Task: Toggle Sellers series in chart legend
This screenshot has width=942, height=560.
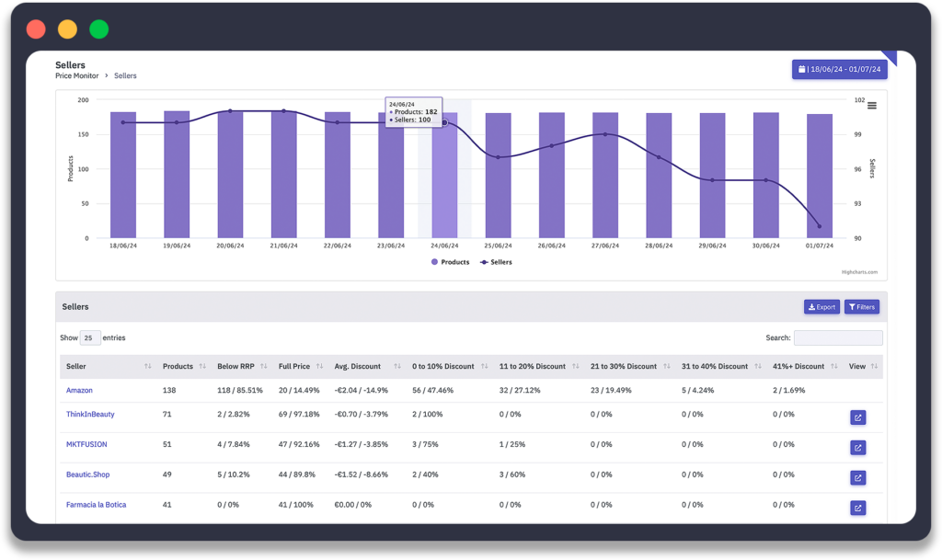Action: 496,262
